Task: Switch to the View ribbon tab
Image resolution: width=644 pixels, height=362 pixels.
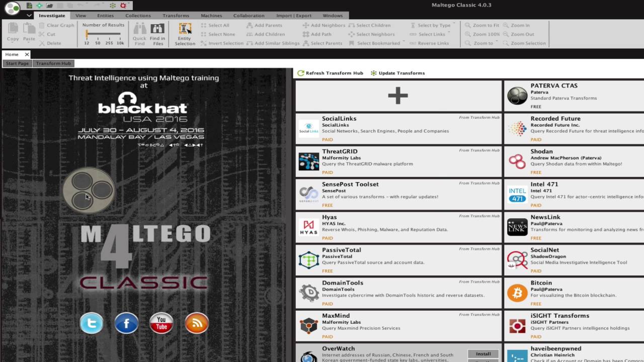Action: click(x=80, y=16)
